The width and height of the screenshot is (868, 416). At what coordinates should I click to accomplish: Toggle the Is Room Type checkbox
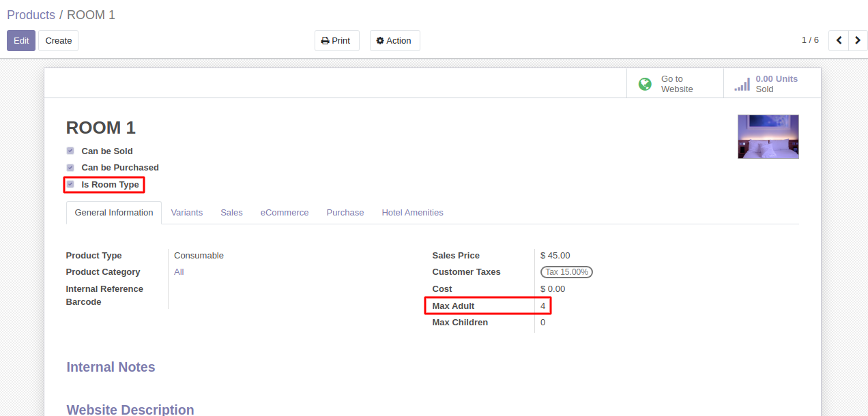[x=70, y=184]
